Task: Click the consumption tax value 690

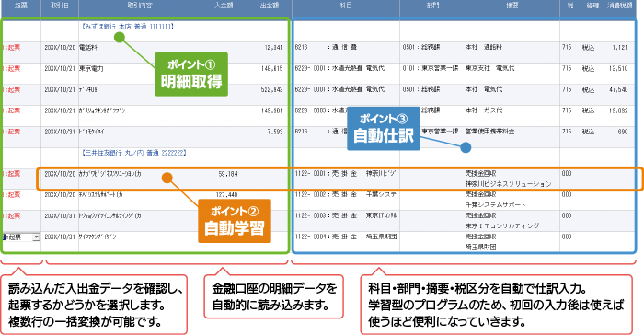Action: click(x=623, y=132)
